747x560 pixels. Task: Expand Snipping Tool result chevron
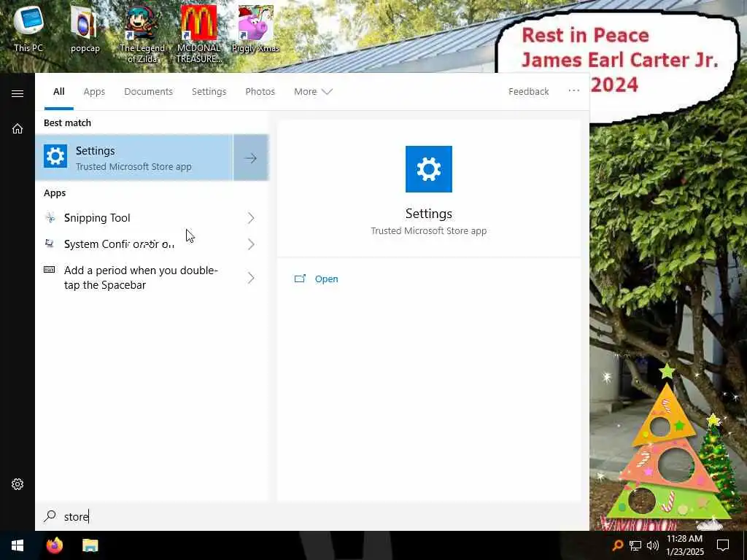[x=251, y=218]
